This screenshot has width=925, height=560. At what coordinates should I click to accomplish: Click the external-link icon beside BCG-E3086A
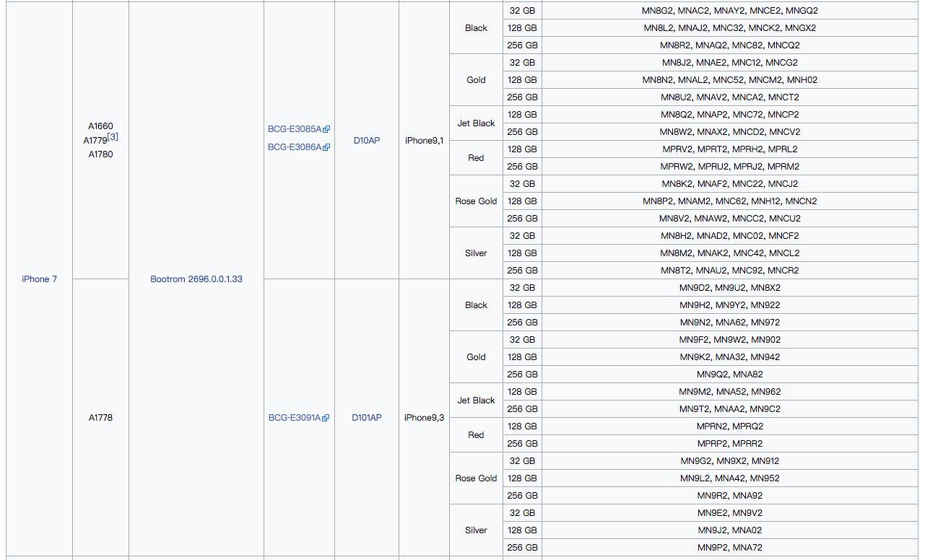tap(326, 147)
